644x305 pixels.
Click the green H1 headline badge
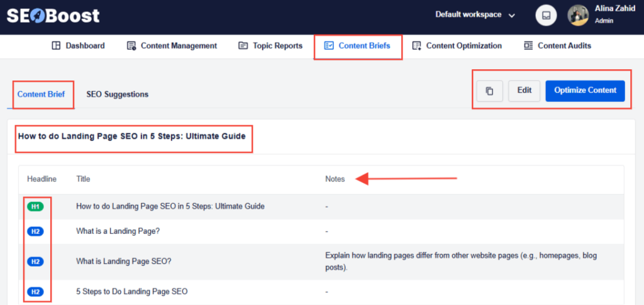[35, 206]
